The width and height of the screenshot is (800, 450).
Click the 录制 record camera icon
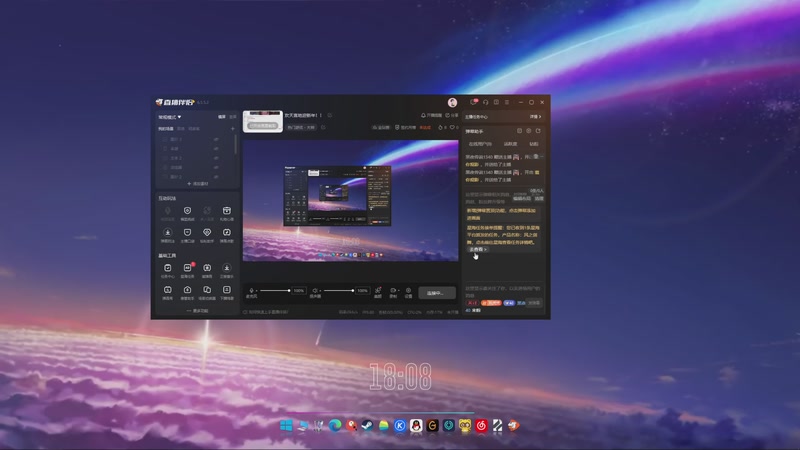click(x=393, y=291)
